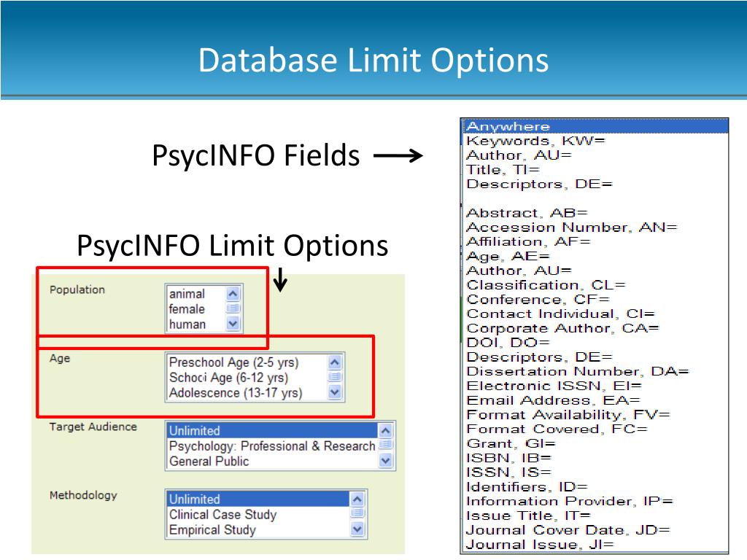Select 'Preschool Age (2-5 yrs)' option
The width and height of the screenshot is (747, 560).
coord(234,362)
